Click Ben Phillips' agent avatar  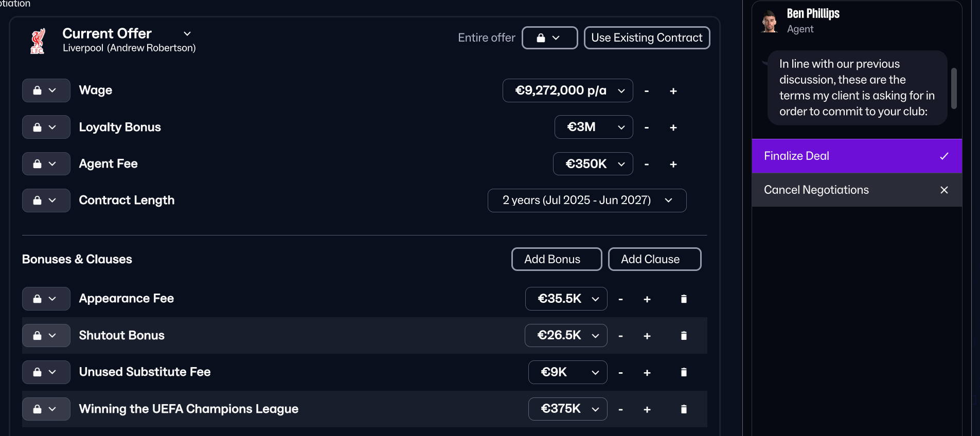click(x=770, y=21)
